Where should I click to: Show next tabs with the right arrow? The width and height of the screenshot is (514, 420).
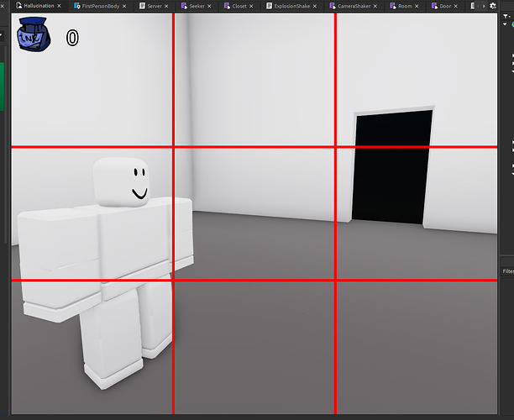484,6
